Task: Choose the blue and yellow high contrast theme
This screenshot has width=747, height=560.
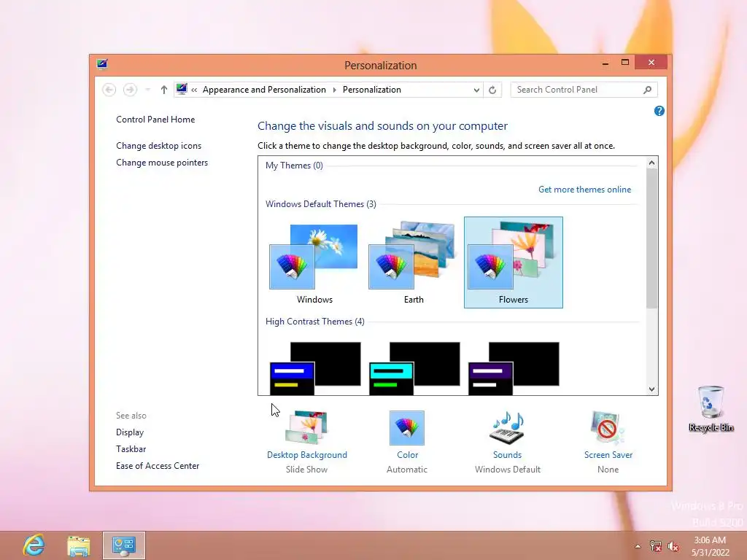Action: click(315, 368)
